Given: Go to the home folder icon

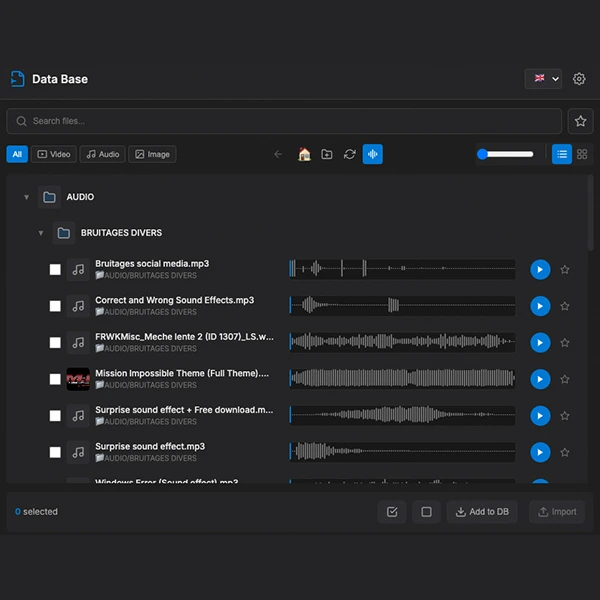Looking at the screenshot, I should [304, 154].
